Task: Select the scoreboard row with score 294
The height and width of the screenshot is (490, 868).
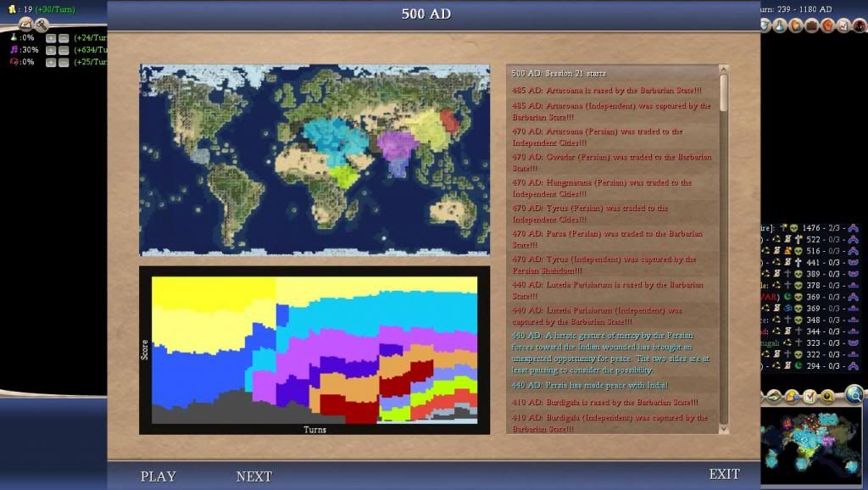Action: pyautogui.click(x=810, y=366)
